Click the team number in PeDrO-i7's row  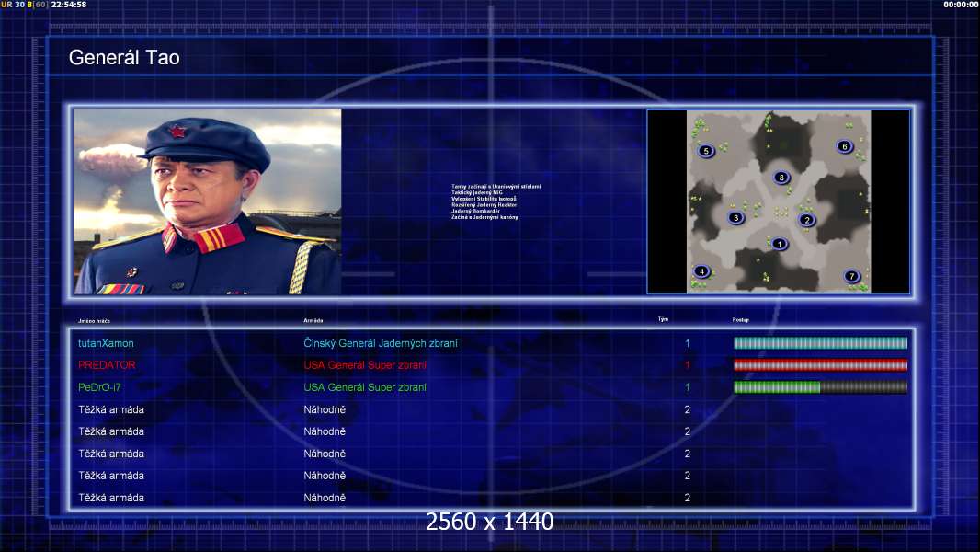[x=688, y=387]
